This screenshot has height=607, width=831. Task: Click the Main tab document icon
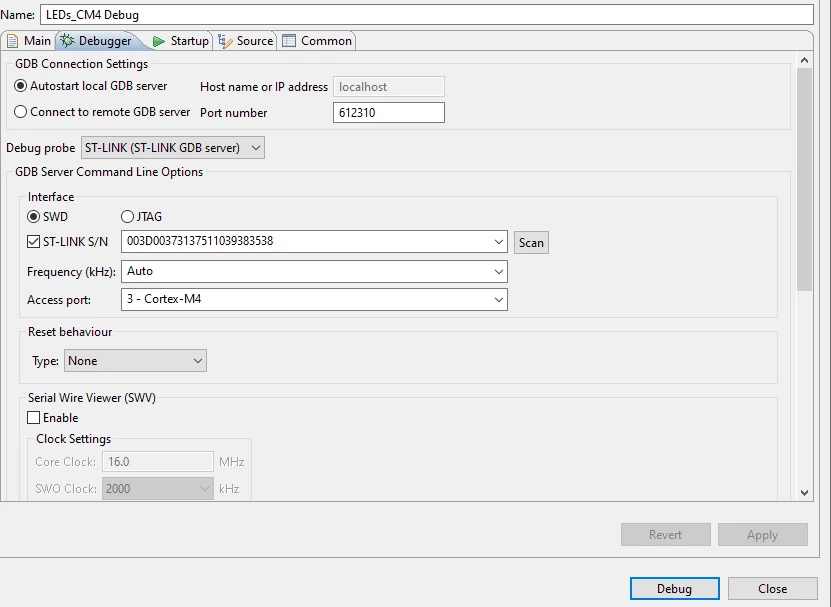click(12, 41)
